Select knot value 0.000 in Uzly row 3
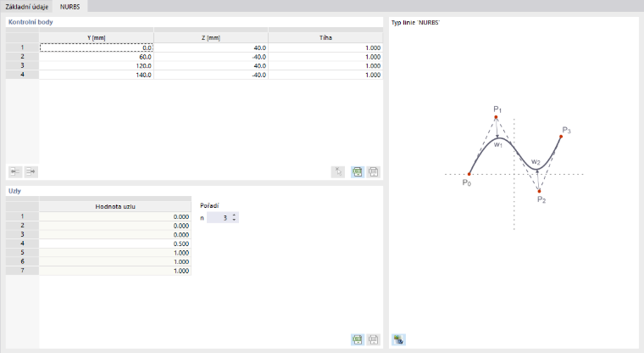The height and width of the screenshot is (353, 644). (115, 234)
